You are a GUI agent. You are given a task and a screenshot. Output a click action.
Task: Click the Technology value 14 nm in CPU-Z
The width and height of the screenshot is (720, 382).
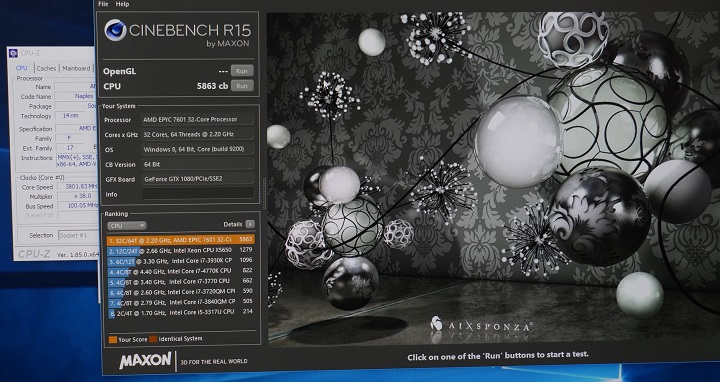[70, 116]
